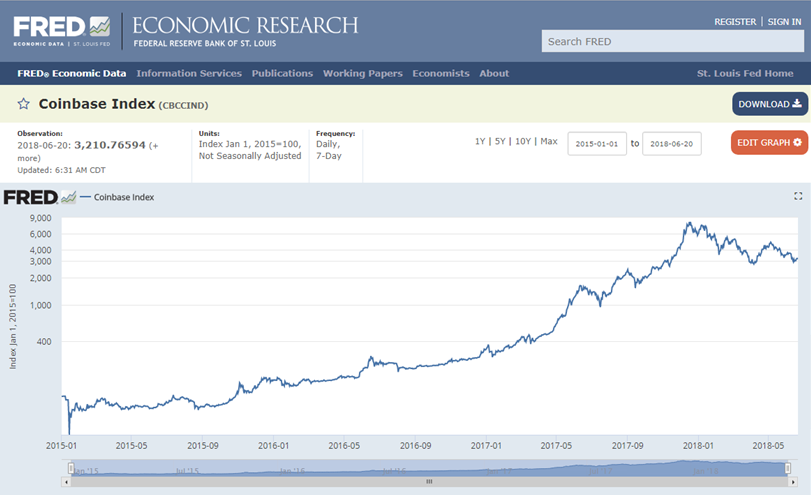Click the series ID (CBCCIND)

click(183, 106)
